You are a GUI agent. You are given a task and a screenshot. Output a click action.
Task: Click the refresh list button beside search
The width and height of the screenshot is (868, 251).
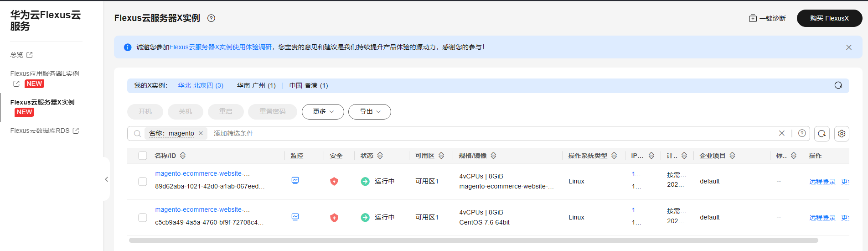pos(822,134)
